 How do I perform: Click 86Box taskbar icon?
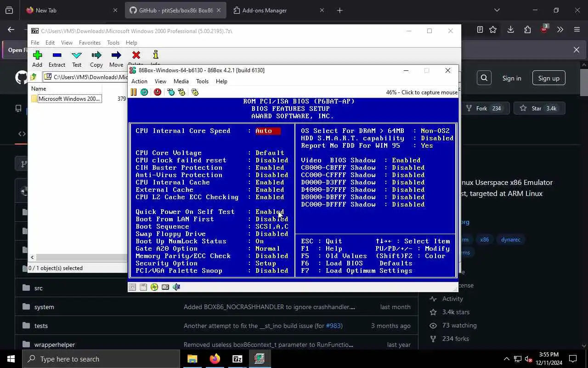click(x=260, y=359)
